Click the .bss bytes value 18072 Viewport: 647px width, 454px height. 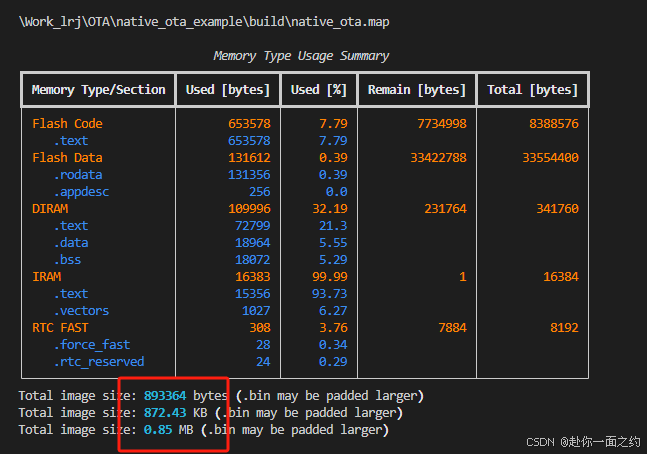click(x=253, y=260)
